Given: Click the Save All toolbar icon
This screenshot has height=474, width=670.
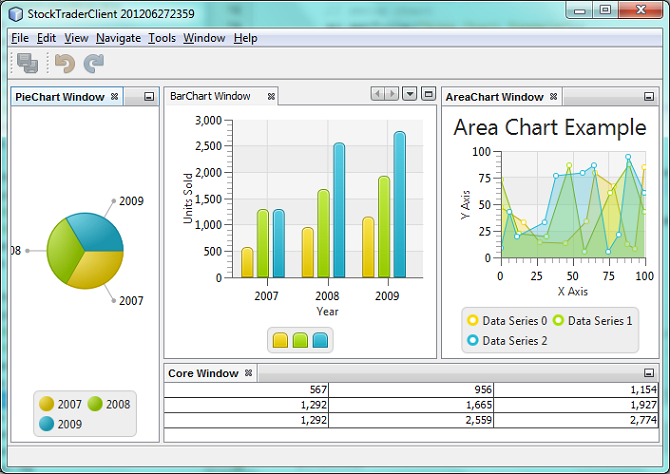Looking at the screenshot, I should tap(27, 64).
